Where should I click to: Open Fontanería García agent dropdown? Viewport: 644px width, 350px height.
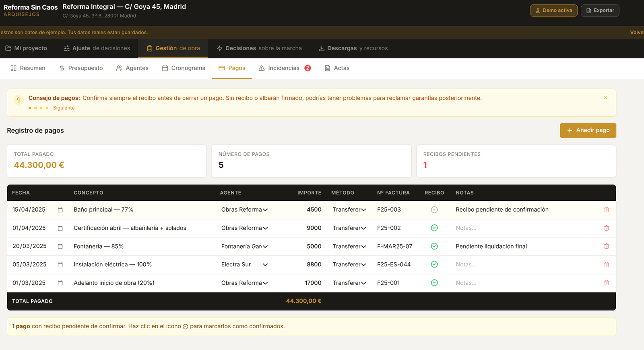click(245, 246)
